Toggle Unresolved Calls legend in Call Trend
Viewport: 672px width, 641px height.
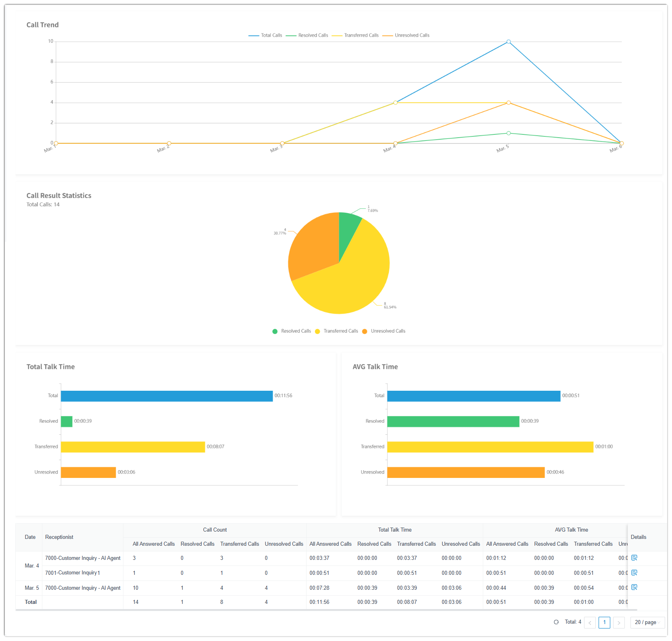pyautogui.click(x=406, y=36)
